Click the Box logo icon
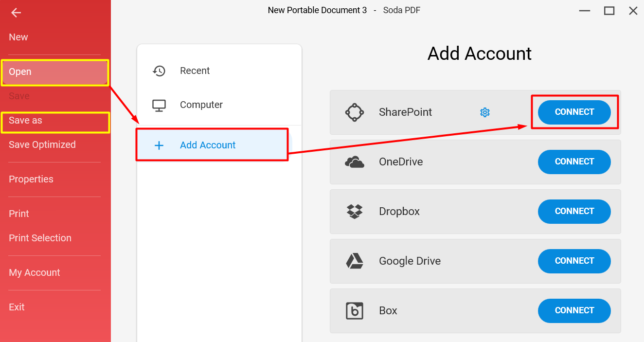 [x=355, y=311]
